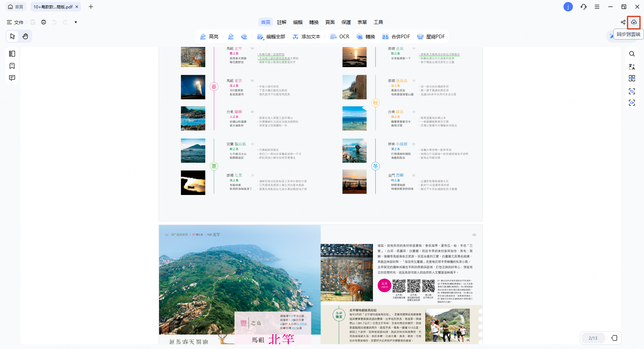Open the bookmarks panel icon

point(12,66)
